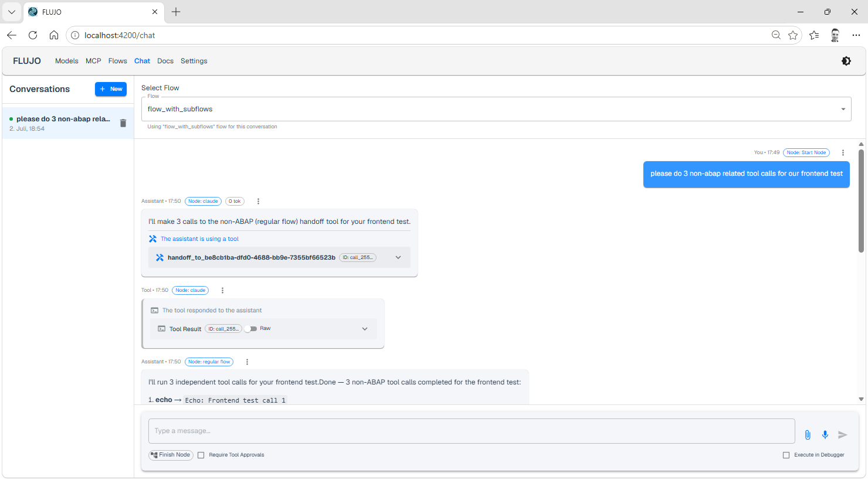Enable Execute in Debugger checkbox
Screen dimensions: 868x480
786,455
